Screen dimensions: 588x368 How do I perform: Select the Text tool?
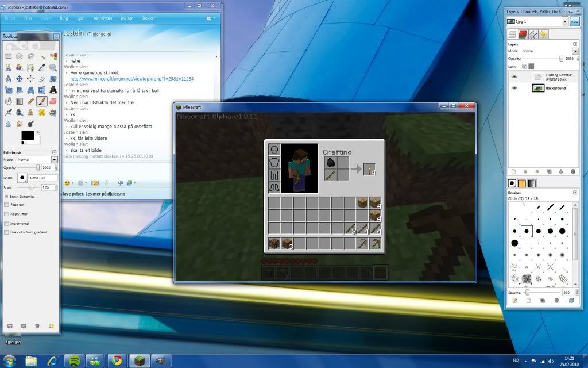[53, 90]
